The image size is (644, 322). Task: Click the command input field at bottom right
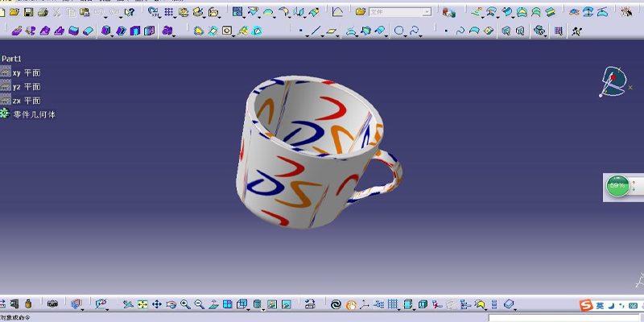click(563, 318)
